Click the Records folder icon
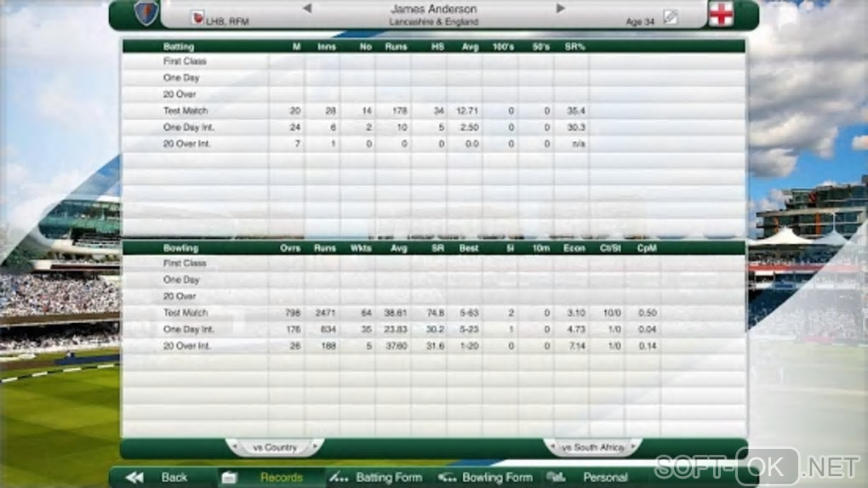 pyautogui.click(x=229, y=478)
